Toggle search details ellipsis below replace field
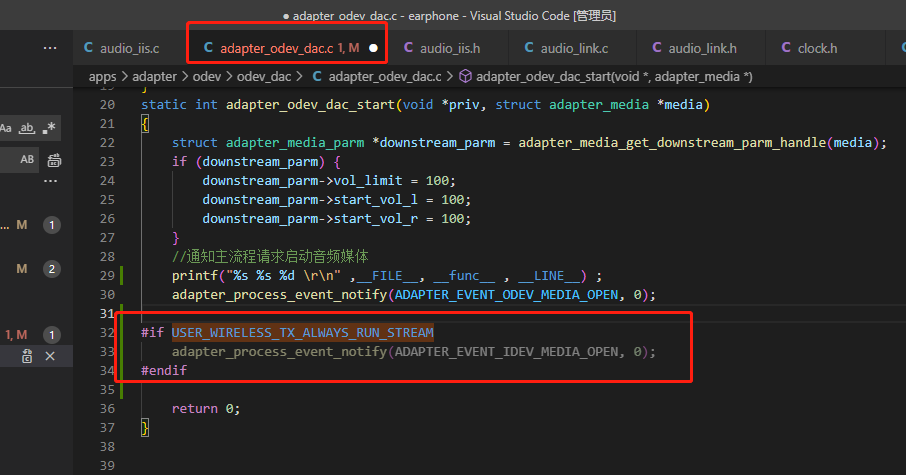The width and height of the screenshot is (906, 475). [x=51, y=181]
